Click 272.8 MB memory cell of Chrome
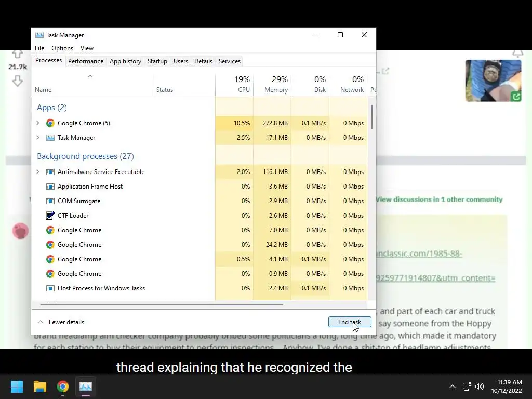The width and height of the screenshot is (532, 399). click(272, 123)
